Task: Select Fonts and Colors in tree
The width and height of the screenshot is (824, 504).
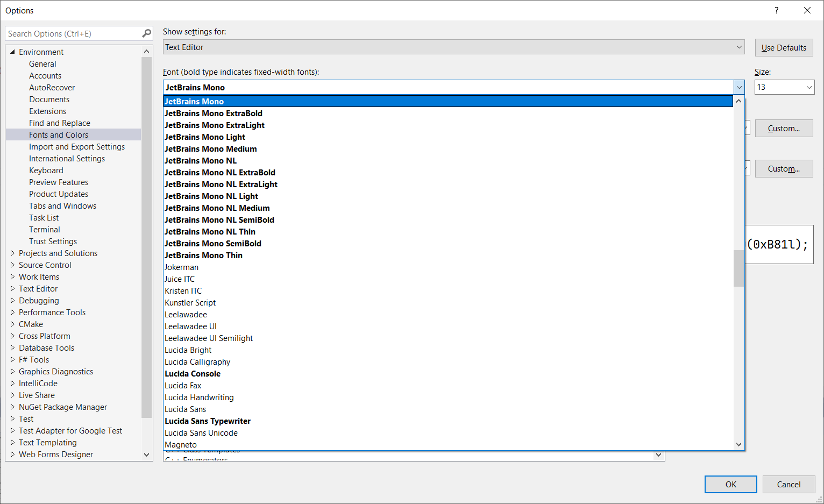Action: [59, 134]
